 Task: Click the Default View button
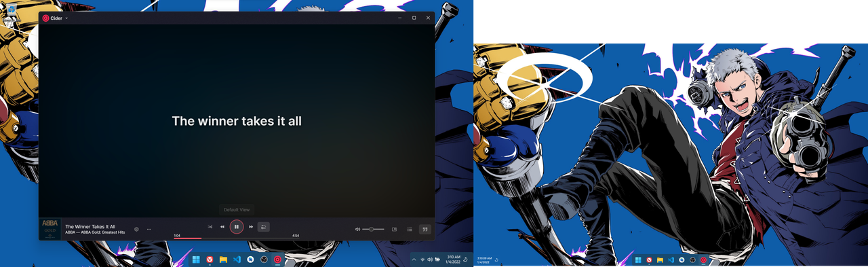[237, 209]
